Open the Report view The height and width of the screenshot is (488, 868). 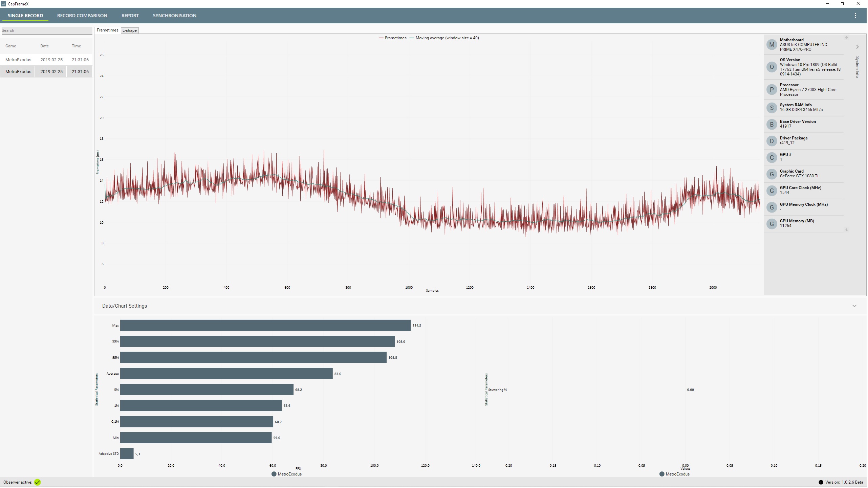click(x=130, y=16)
